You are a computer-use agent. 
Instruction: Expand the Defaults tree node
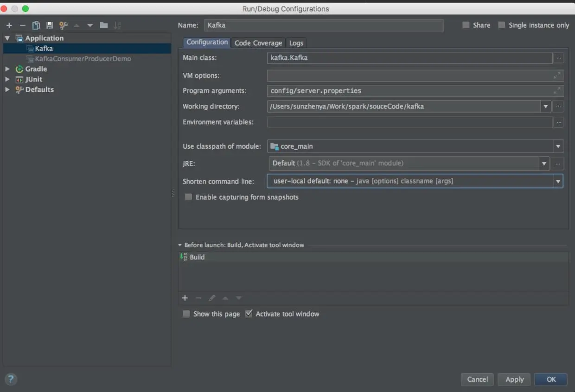click(x=7, y=89)
